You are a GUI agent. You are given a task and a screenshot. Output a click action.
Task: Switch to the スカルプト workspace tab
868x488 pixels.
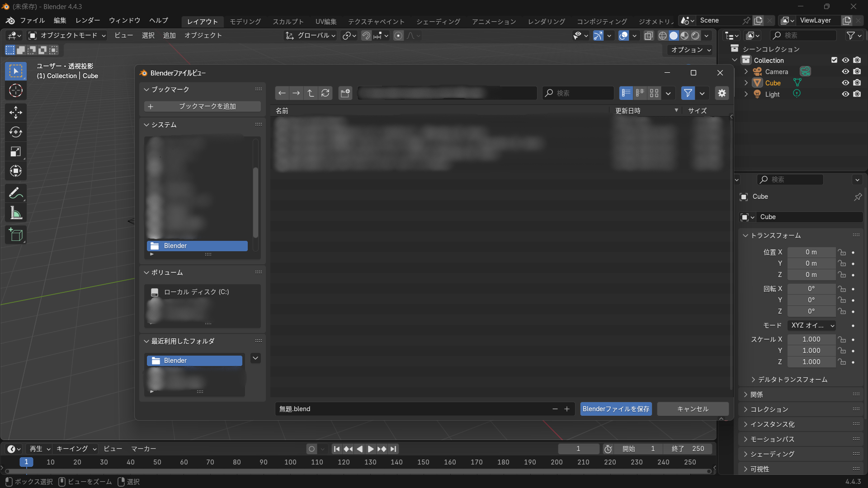(288, 21)
